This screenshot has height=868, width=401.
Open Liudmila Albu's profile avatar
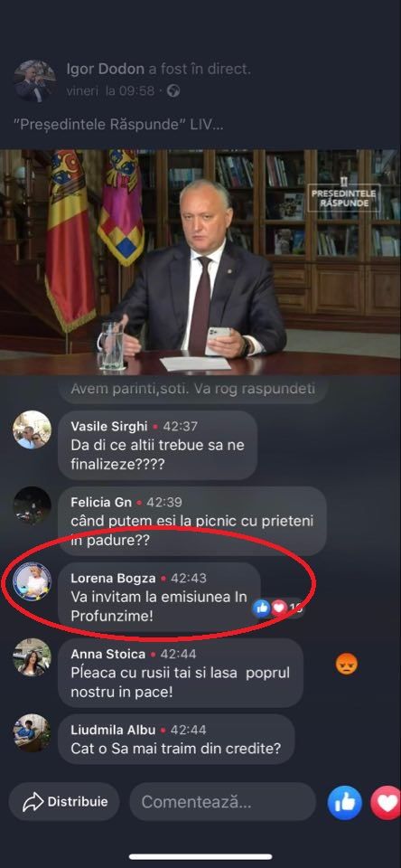tap(33, 733)
